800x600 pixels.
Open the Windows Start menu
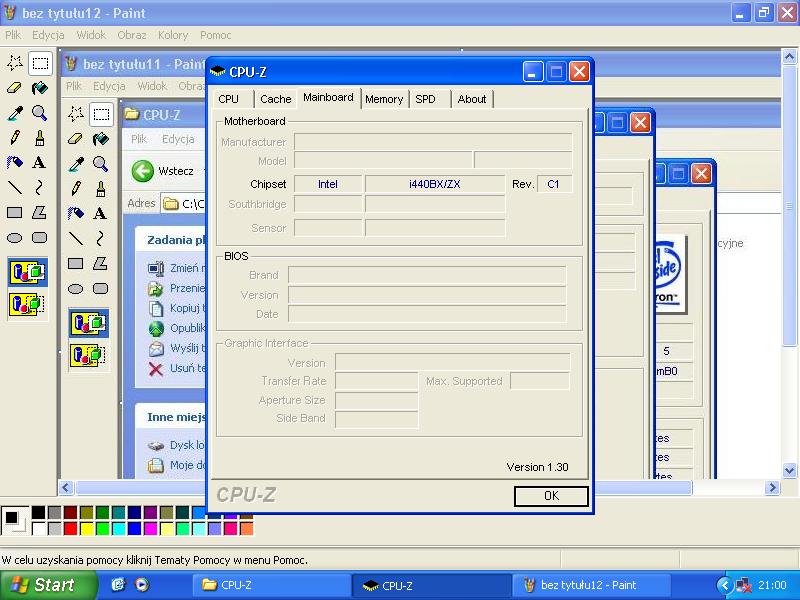pos(47,585)
